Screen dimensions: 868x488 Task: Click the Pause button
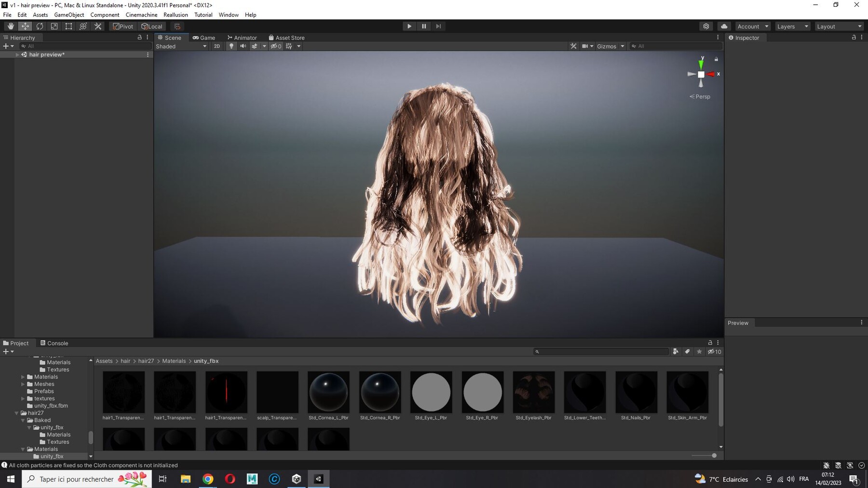[424, 26]
